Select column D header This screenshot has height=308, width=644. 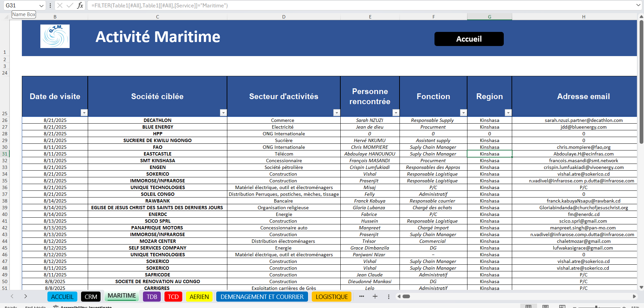click(283, 17)
